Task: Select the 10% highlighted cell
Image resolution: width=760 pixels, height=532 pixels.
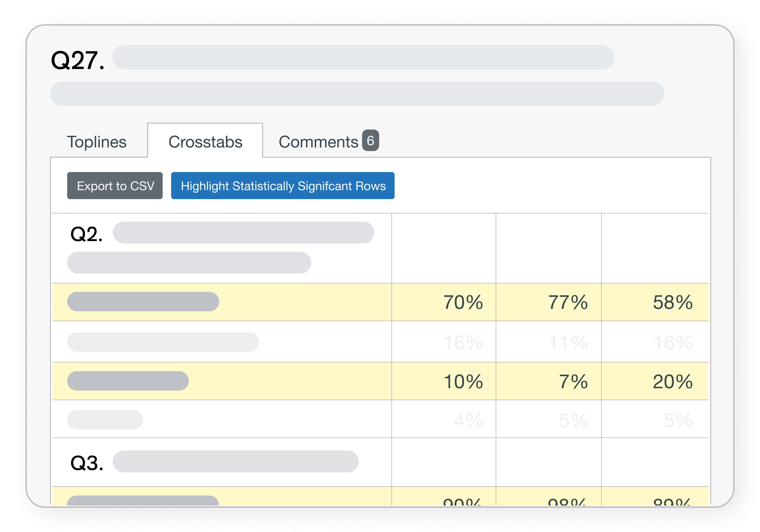Action: [463, 382]
